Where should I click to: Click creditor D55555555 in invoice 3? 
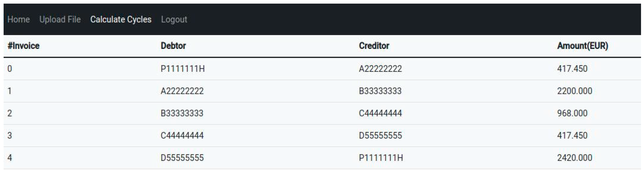[x=380, y=135]
